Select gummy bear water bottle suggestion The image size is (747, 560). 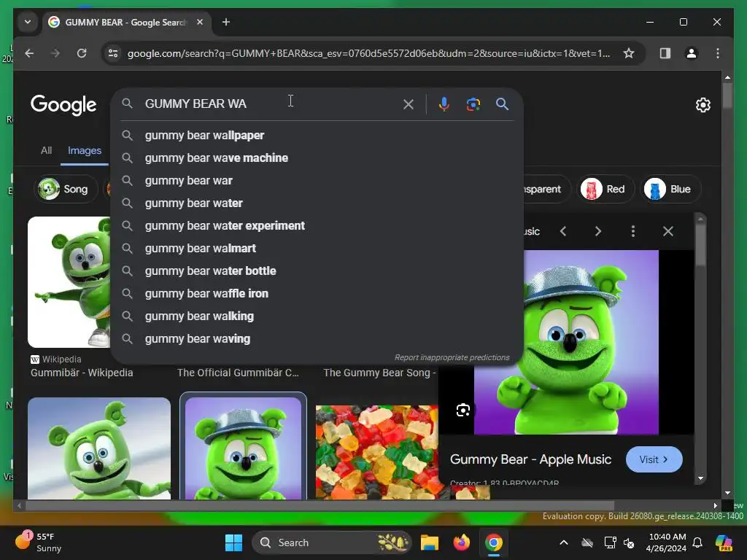pyautogui.click(x=317, y=271)
